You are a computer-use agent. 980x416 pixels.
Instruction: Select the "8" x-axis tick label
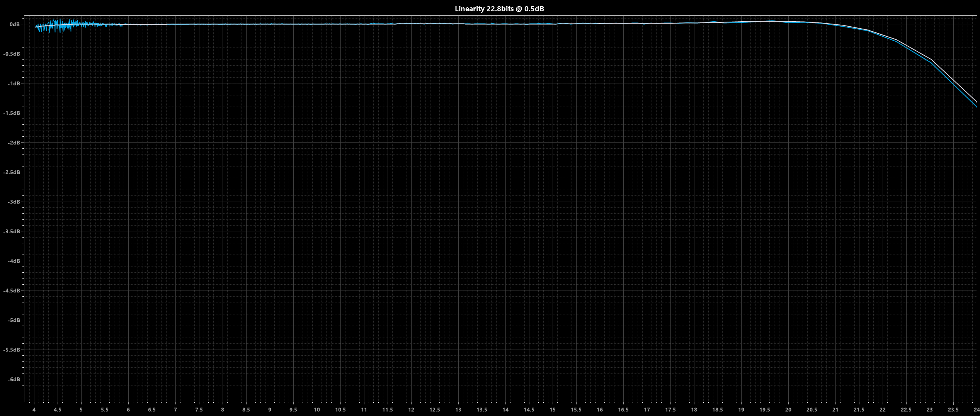223,410
